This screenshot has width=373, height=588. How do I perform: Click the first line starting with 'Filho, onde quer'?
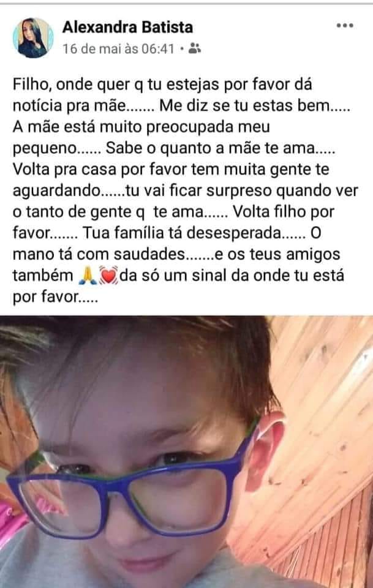[162, 85]
